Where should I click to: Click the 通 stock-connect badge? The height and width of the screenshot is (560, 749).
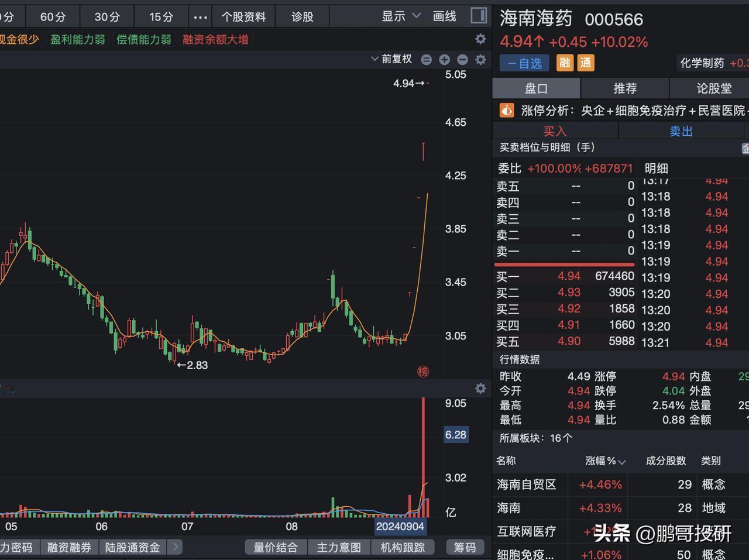[586, 63]
